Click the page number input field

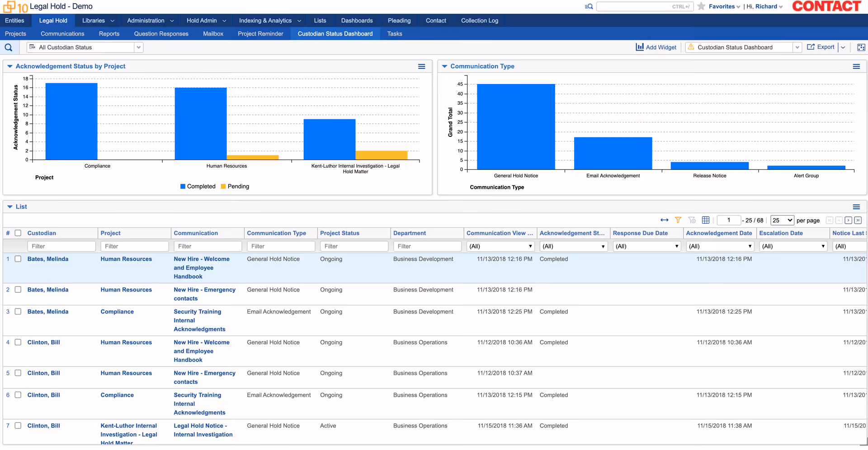729,220
